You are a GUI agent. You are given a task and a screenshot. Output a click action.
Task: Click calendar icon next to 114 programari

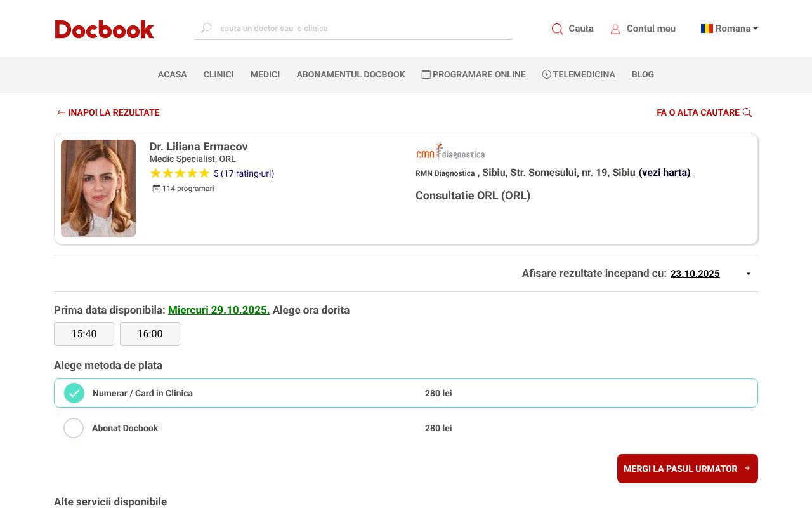click(155, 189)
